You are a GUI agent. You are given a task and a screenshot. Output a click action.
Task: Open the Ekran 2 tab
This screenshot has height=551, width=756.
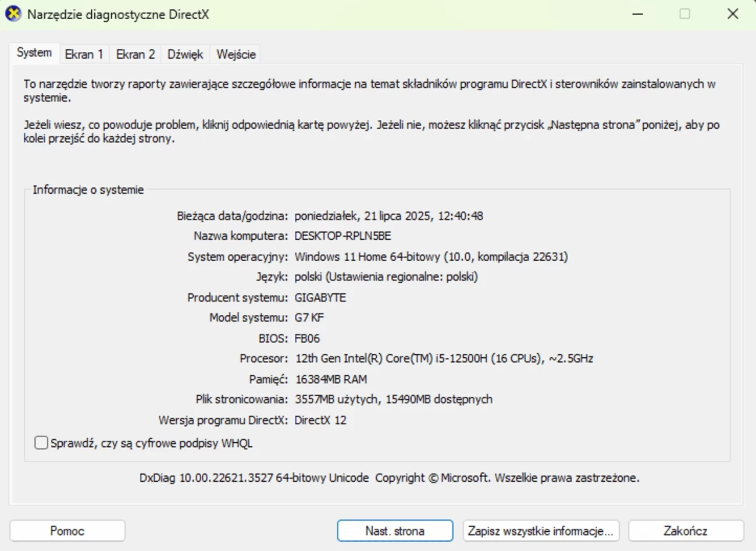(x=135, y=54)
